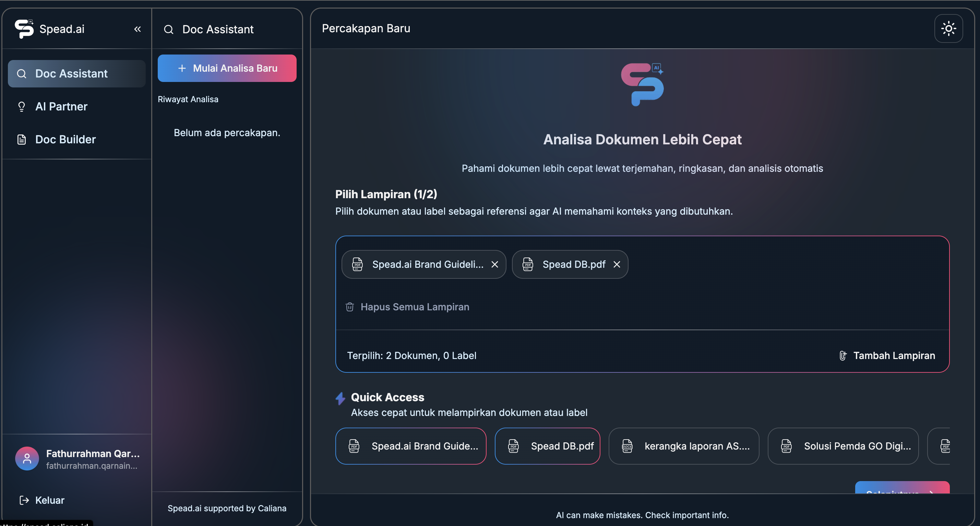Click the trash icon for Hapus Semua Lampiran
The width and height of the screenshot is (980, 526).
pyautogui.click(x=349, y=307)
